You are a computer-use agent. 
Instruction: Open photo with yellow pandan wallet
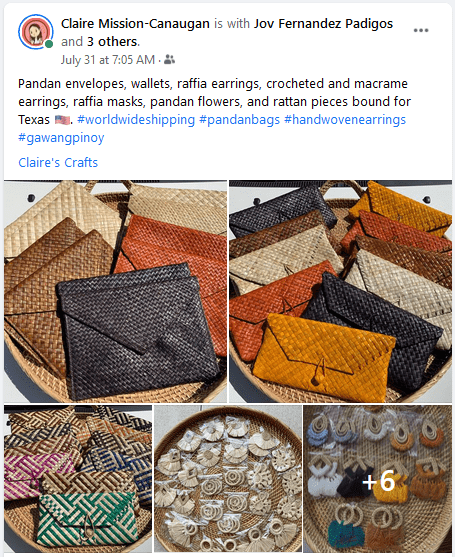point(340,291)
